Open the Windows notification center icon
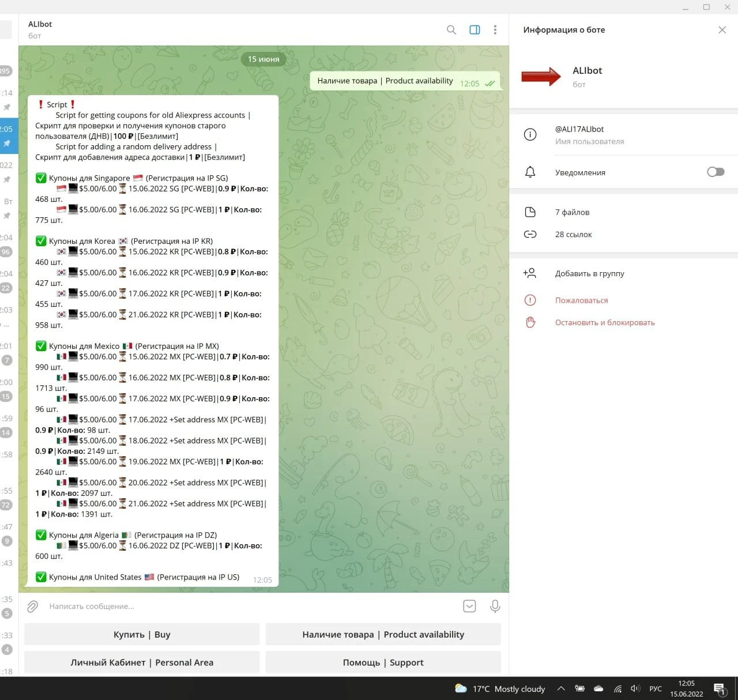Image resolution: width=738 pixels, height=700 pixels. coord(720,689)
